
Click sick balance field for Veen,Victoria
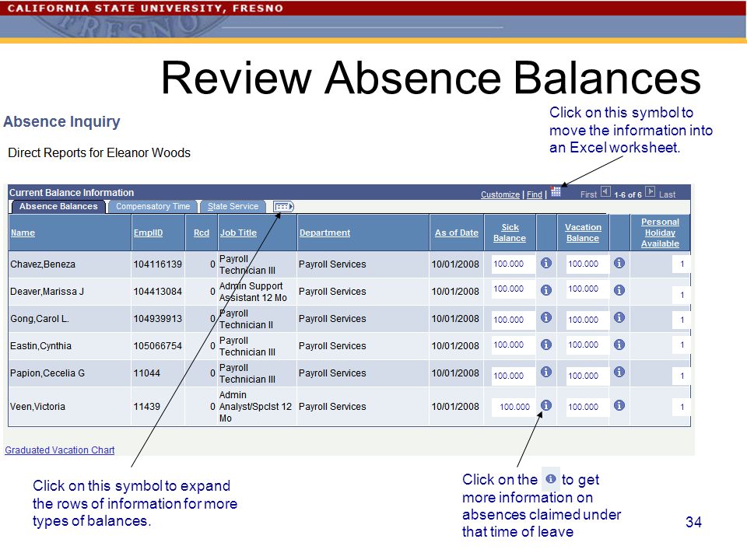tap(514, 407)
